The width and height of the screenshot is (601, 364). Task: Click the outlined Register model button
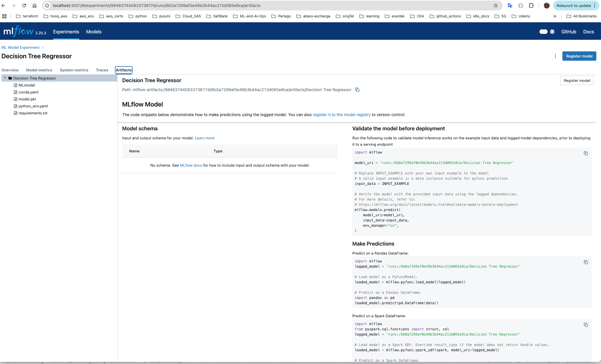pos(577,80)
